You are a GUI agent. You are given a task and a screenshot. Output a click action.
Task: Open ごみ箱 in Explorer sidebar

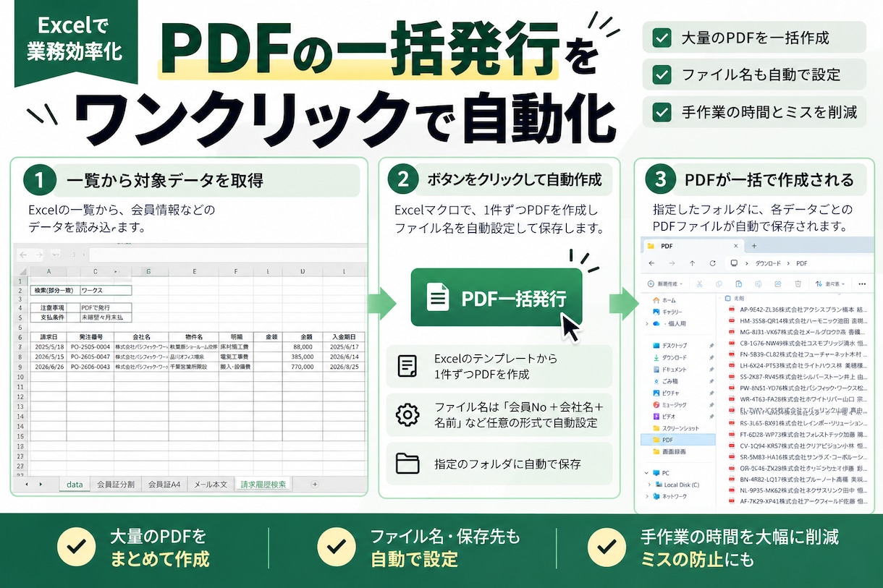666,380
